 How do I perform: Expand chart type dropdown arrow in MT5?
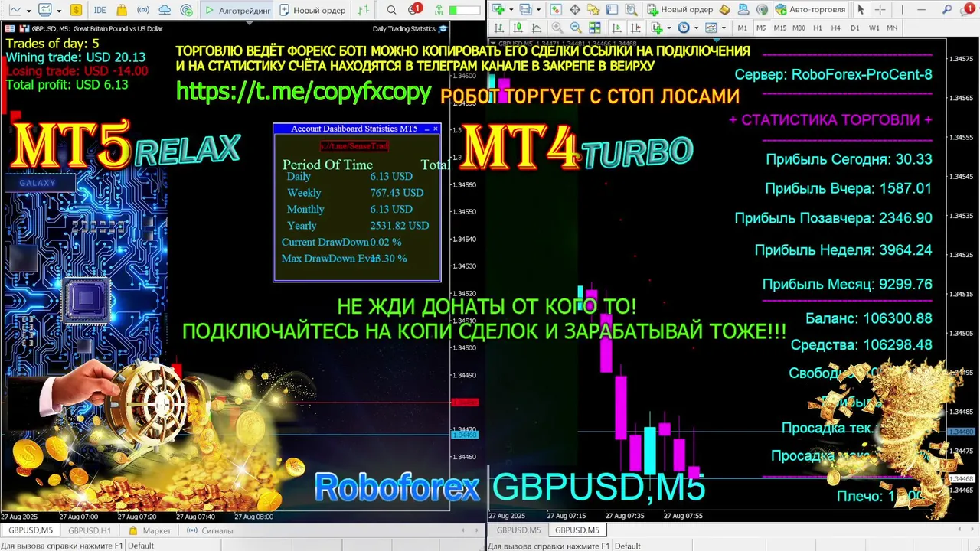28,11
